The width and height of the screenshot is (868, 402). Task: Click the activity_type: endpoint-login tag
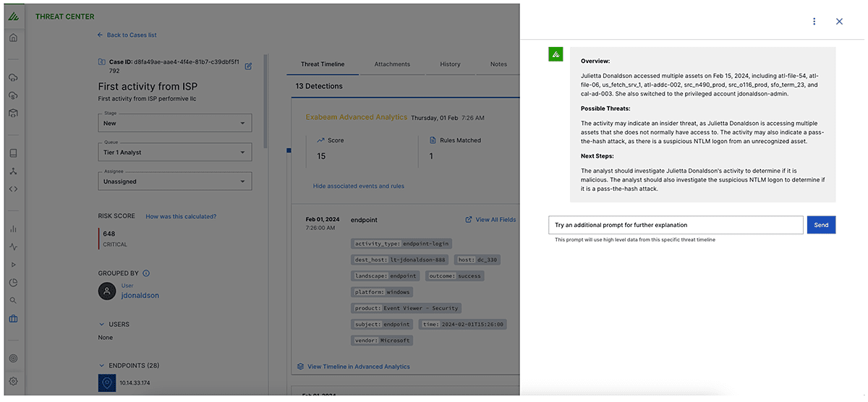point(401,244)
